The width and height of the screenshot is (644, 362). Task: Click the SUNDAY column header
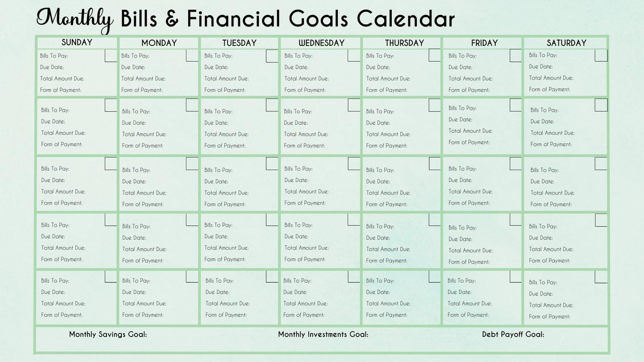click(x=77, y=42)
